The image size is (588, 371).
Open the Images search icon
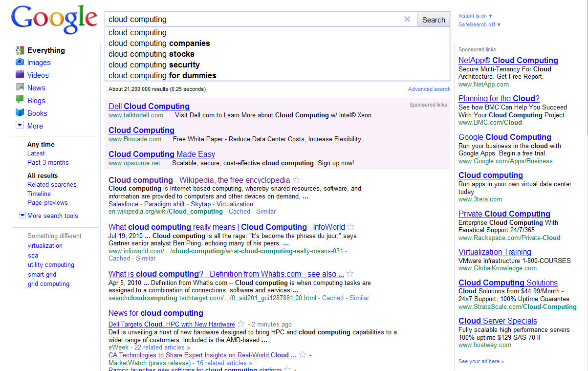[x=20, y=62]
